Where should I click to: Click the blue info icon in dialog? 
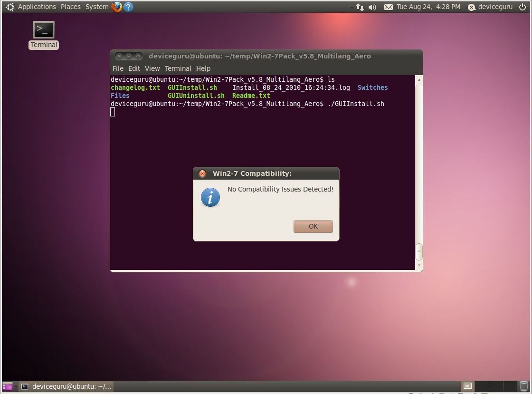(x=210, y=197)
